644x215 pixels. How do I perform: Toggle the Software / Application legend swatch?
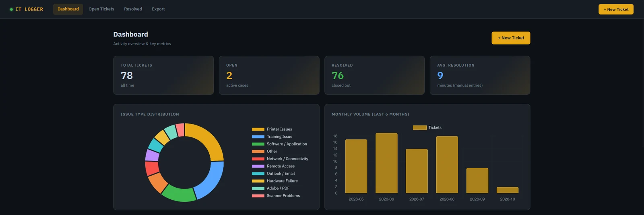tap(258, 144)
